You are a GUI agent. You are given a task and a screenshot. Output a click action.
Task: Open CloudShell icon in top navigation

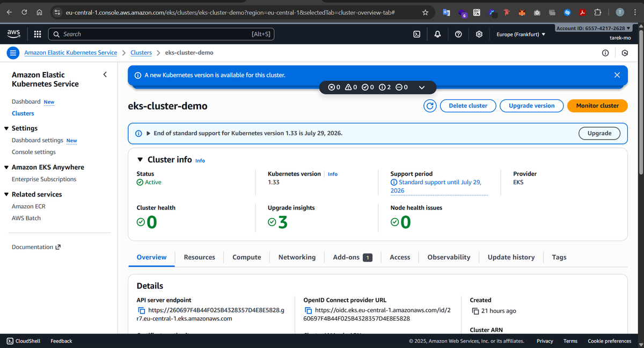click(x=416, y=34)
